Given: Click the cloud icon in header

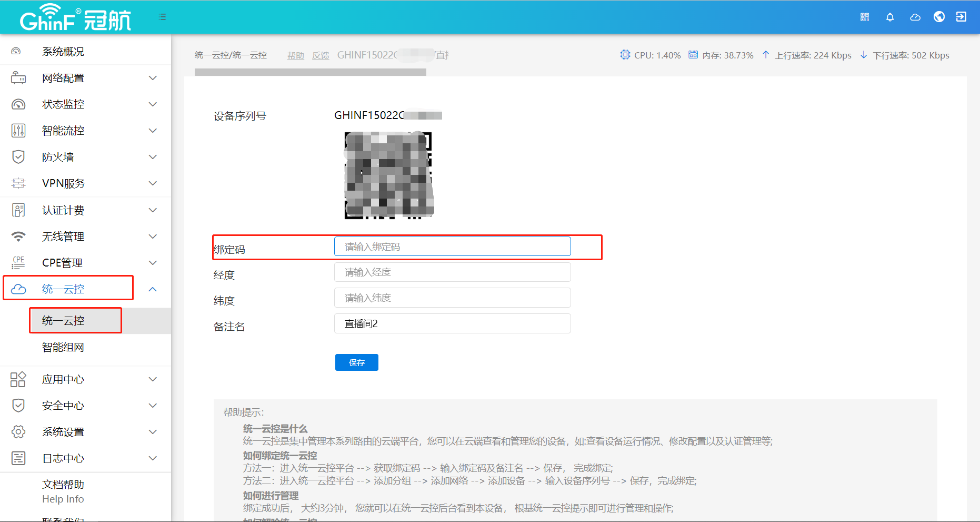Looking at the screenshot, I should pos(915,17).
